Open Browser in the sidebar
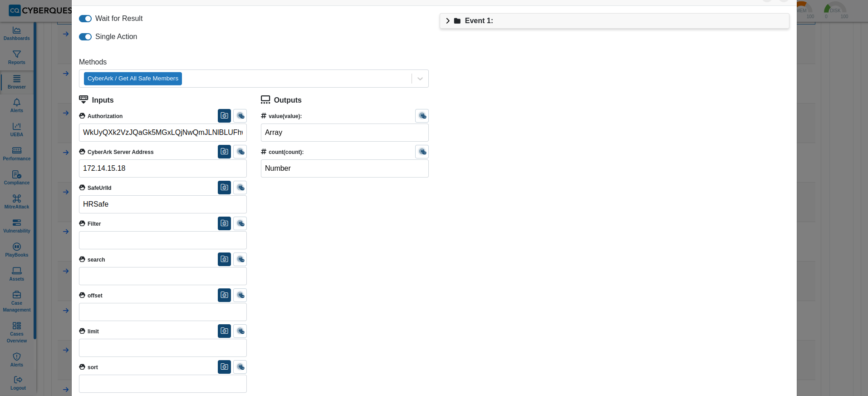 click(17, 82)
